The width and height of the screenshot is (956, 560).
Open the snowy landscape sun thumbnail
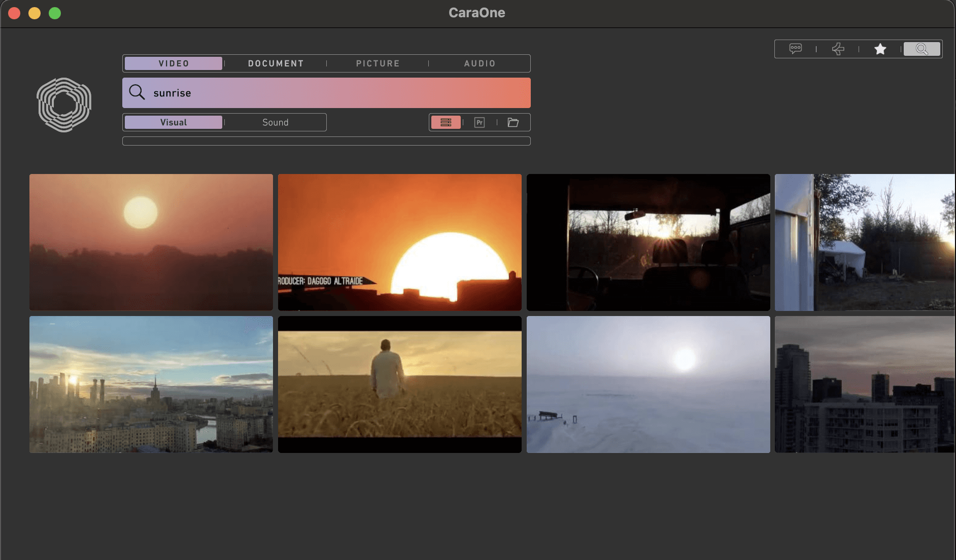click(x=648, y=384)
